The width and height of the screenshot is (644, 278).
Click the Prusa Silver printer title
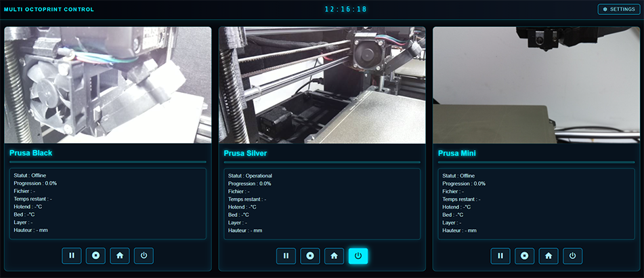click(x=245, y=153)
